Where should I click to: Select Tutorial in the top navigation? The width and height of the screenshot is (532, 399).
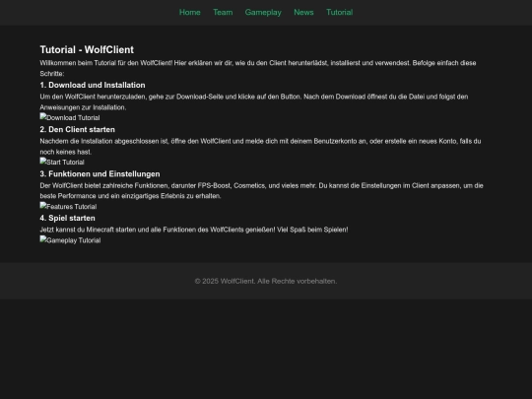(339, 12)
